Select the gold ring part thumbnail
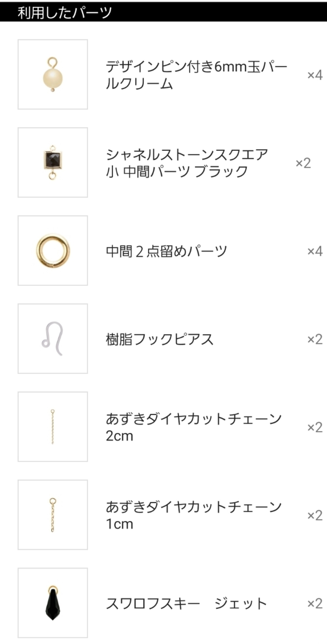The width and height of the screenshot is (327, 644). coord(53,250)
